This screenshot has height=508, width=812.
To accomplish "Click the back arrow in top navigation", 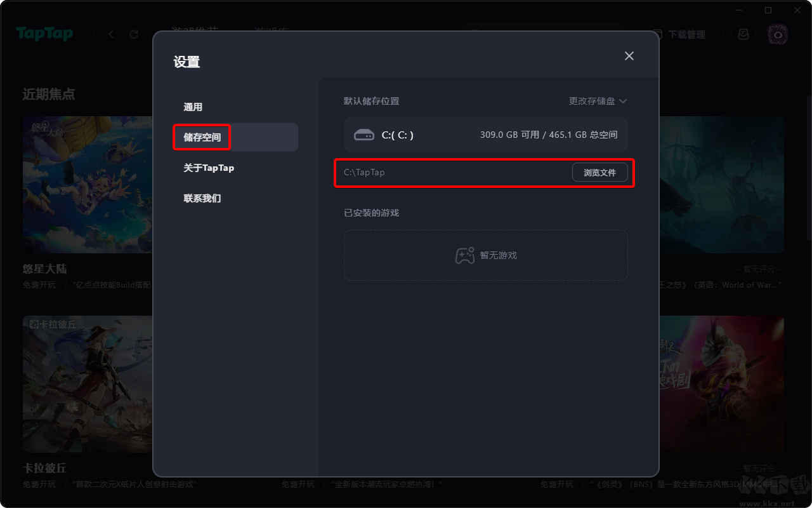I will tap(112, 35).
